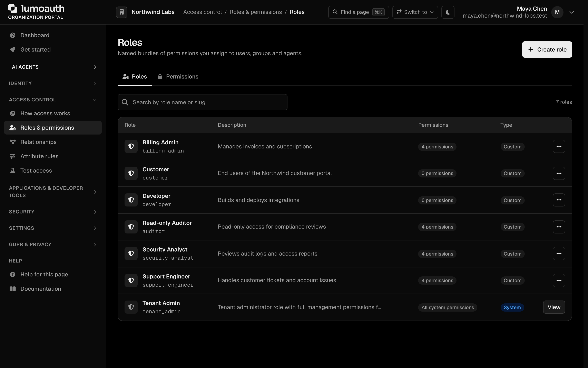Click the Create role button

547,49
